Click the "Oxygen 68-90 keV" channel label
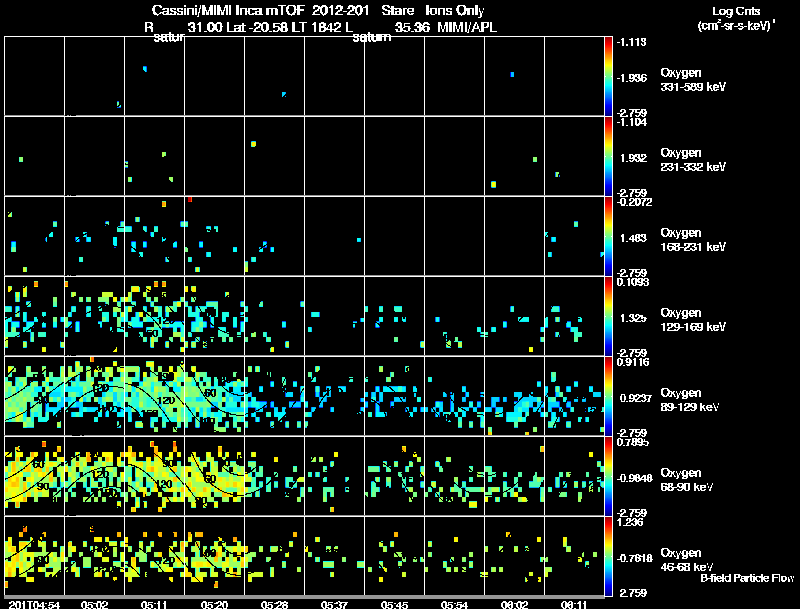800x609 pixels. 687,480
